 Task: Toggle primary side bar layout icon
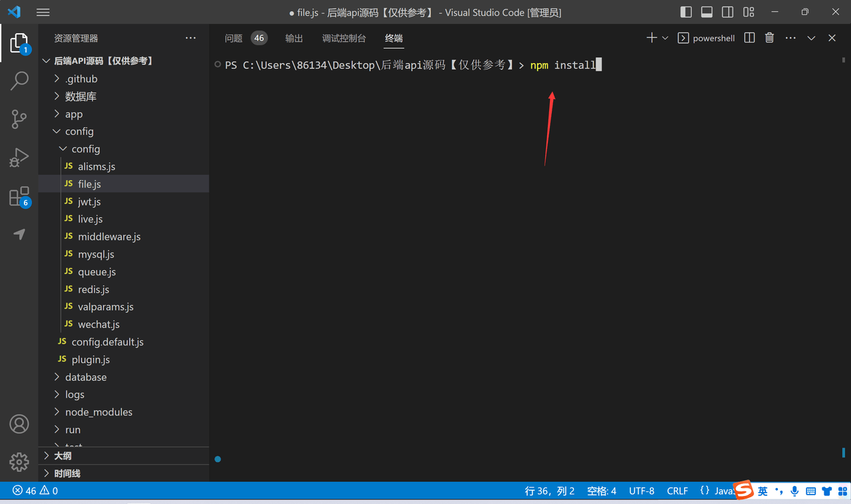tap(686, 12)
